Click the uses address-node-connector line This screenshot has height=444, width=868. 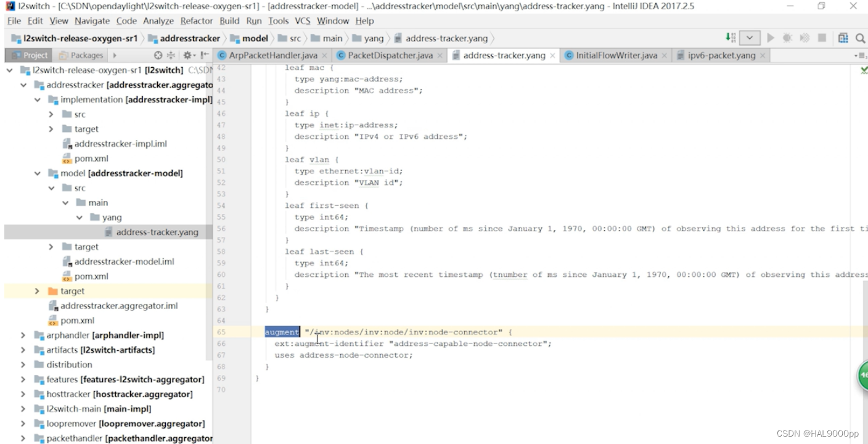(343, 355)
